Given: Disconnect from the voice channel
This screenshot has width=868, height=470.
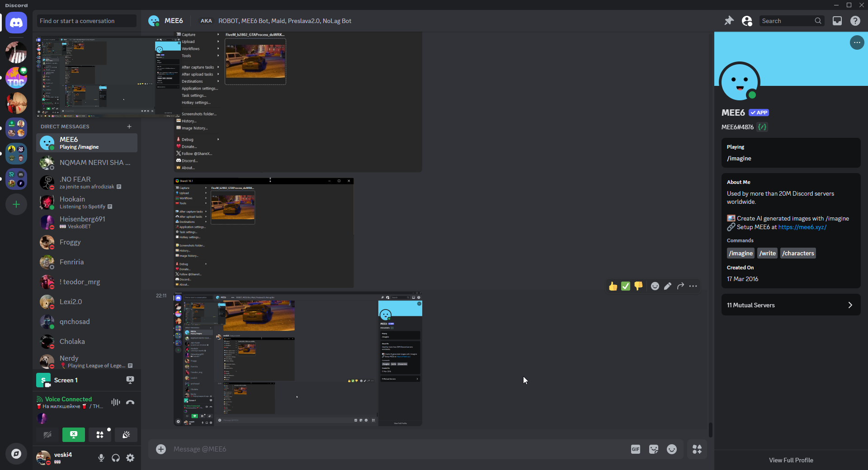Looking at the screenshot, I should tap(130, 402).
